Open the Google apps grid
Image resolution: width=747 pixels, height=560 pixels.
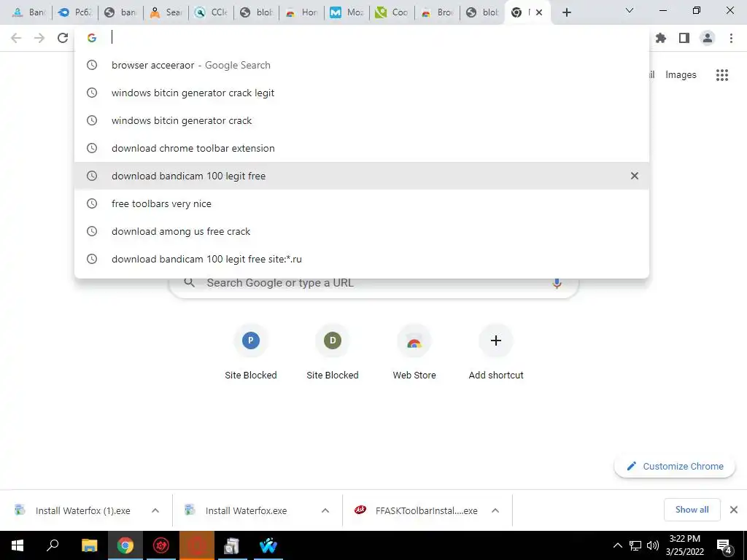[722, 75]
